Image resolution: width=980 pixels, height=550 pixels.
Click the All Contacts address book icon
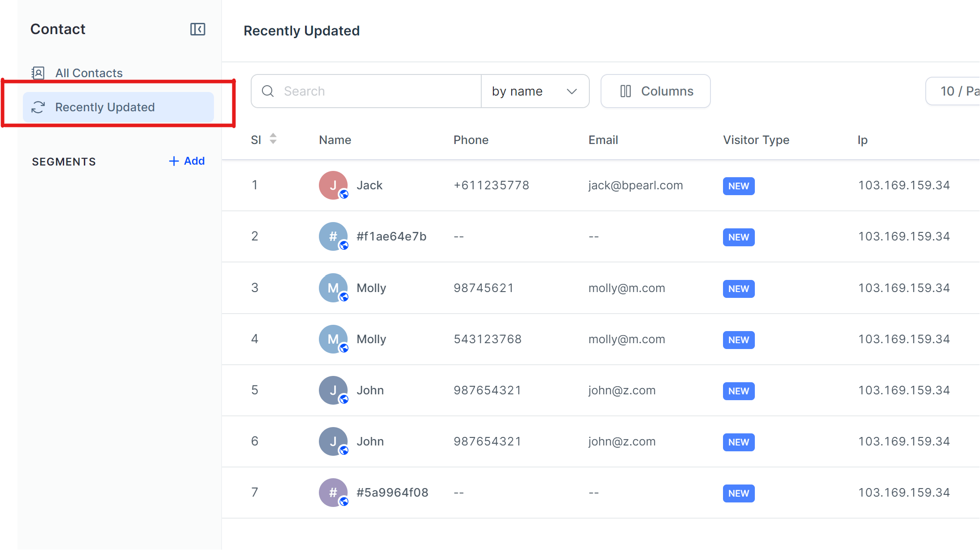pos(38,73)
